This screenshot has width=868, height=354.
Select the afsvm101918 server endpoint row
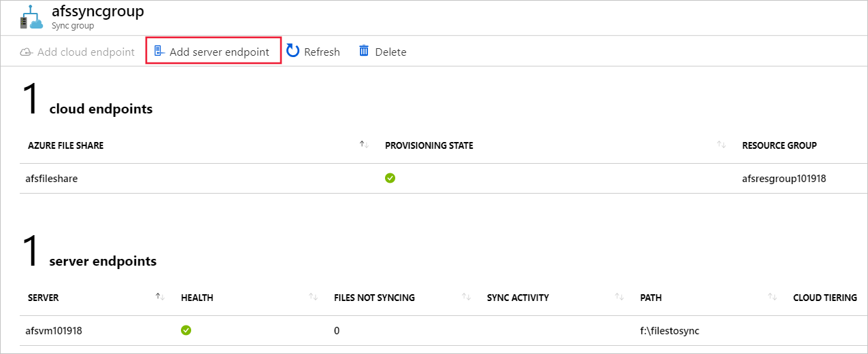(x=55, y=331)
